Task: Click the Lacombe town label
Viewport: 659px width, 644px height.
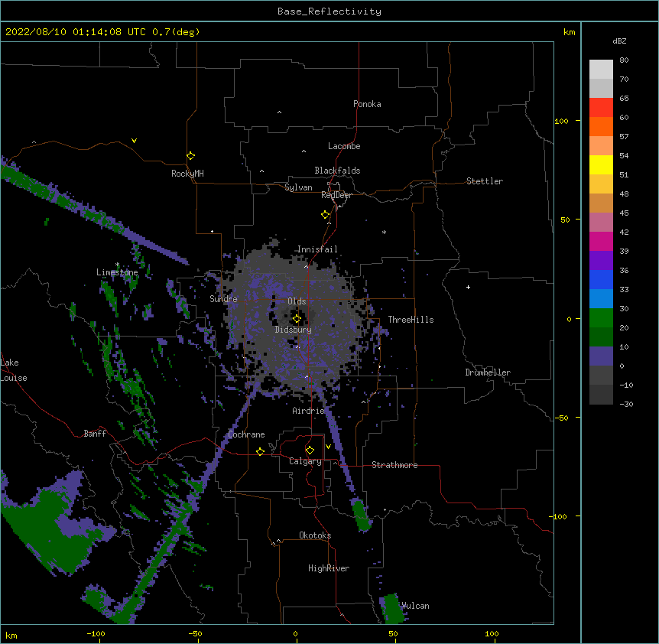Action: click(x=344, y=146)
